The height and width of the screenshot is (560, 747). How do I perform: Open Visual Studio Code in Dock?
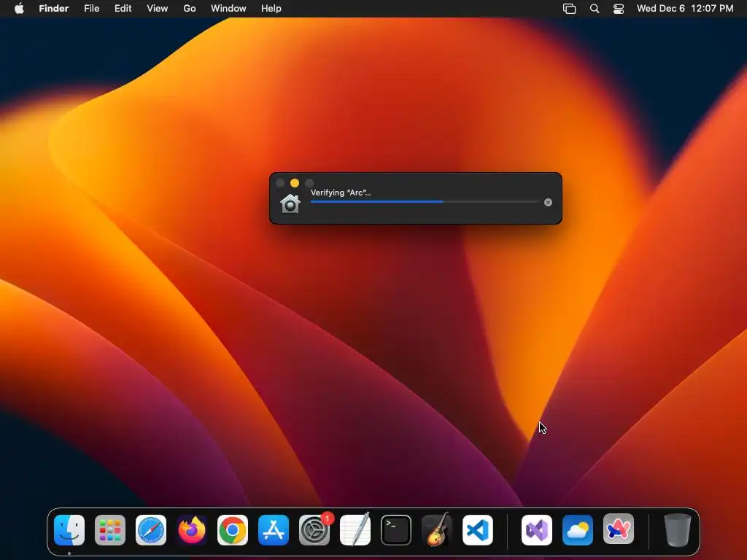tap(478, 530)
